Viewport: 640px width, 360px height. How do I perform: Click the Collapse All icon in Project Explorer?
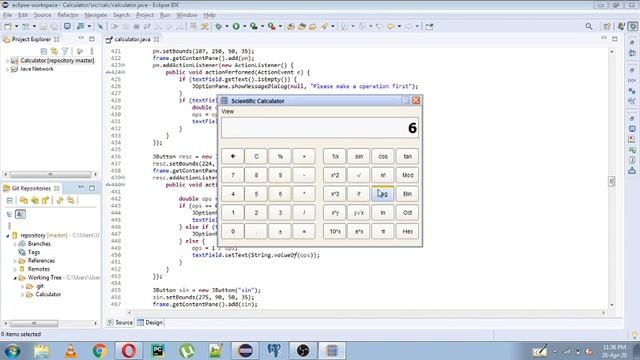(x=44, y=51)
